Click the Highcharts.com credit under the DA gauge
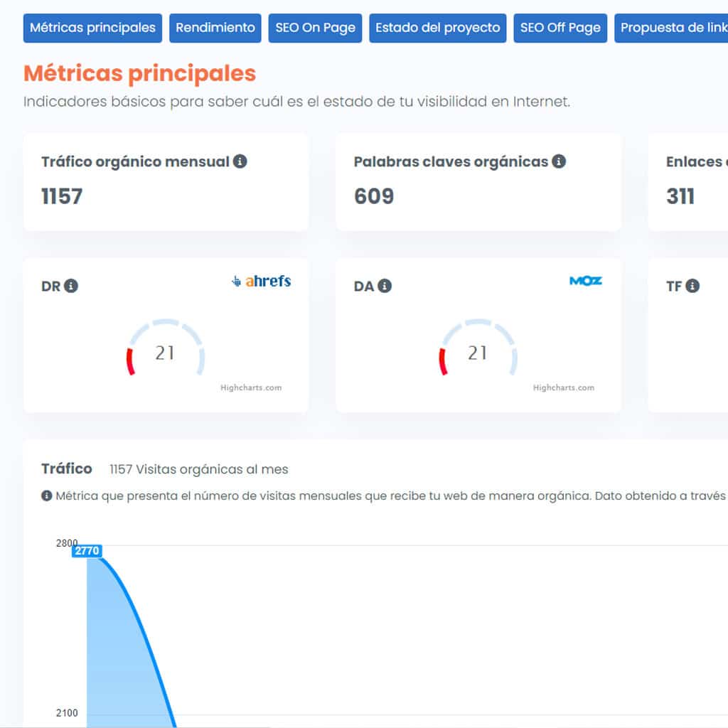This screenshot has height=728, width=728. click(564, 387)
